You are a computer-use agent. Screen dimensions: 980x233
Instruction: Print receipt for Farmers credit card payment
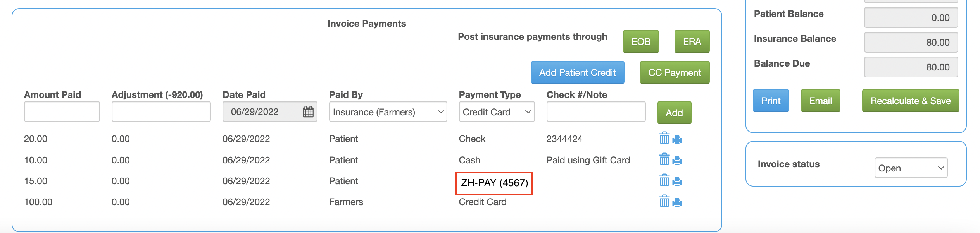click(x=677, y=202)
